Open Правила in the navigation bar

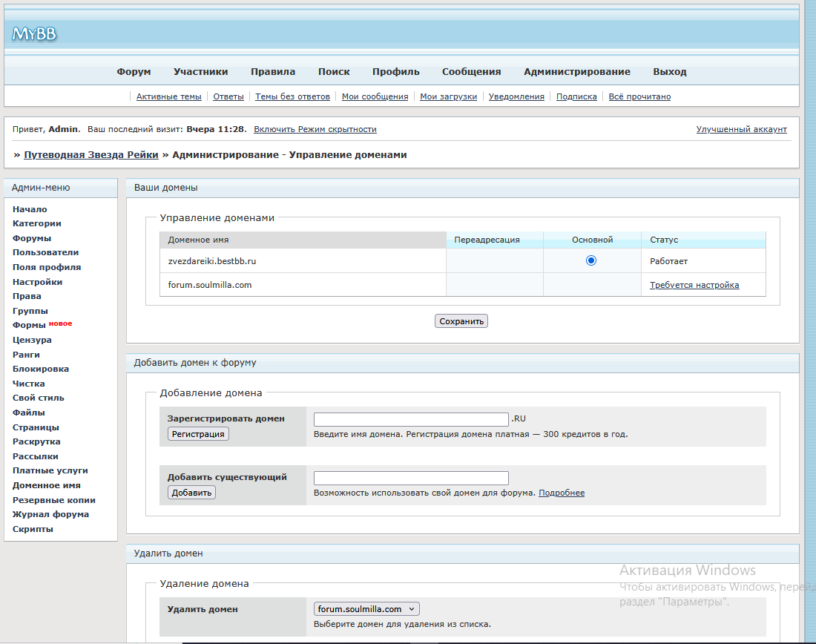point(273,71)
